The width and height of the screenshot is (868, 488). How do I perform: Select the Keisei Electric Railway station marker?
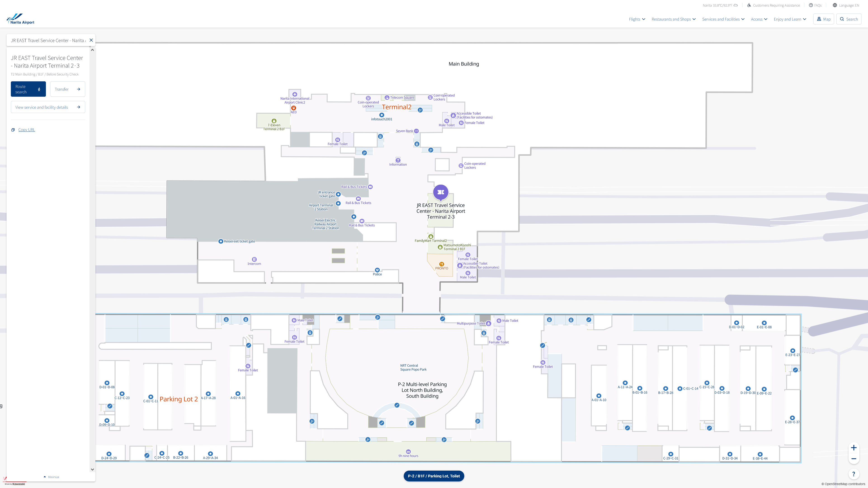tap(354, 217)
